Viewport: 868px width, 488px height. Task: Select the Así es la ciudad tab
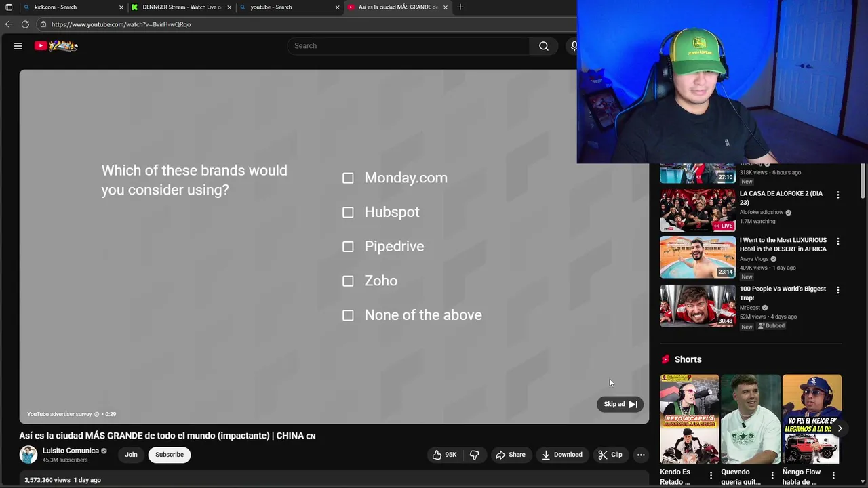point(397,7)
